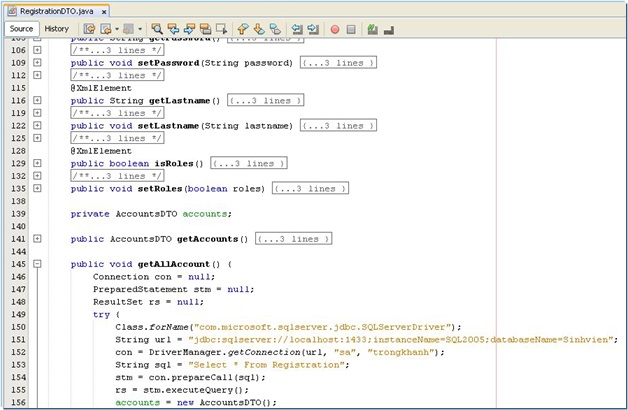Open Back history dropdown arrow
Image resolution: width=628 pixels, height=410 pixels.
[x=117, y=29]
